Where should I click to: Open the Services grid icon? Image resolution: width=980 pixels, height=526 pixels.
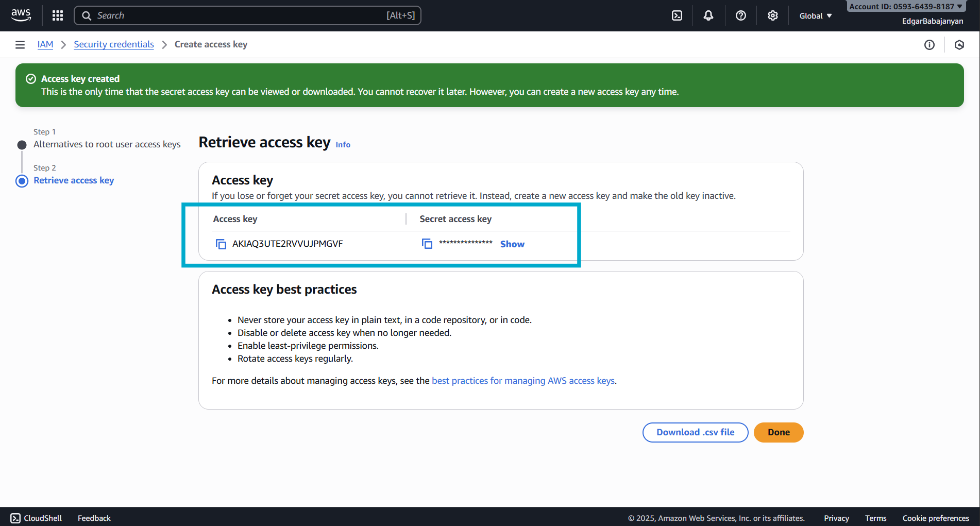(x=57, y=15)
